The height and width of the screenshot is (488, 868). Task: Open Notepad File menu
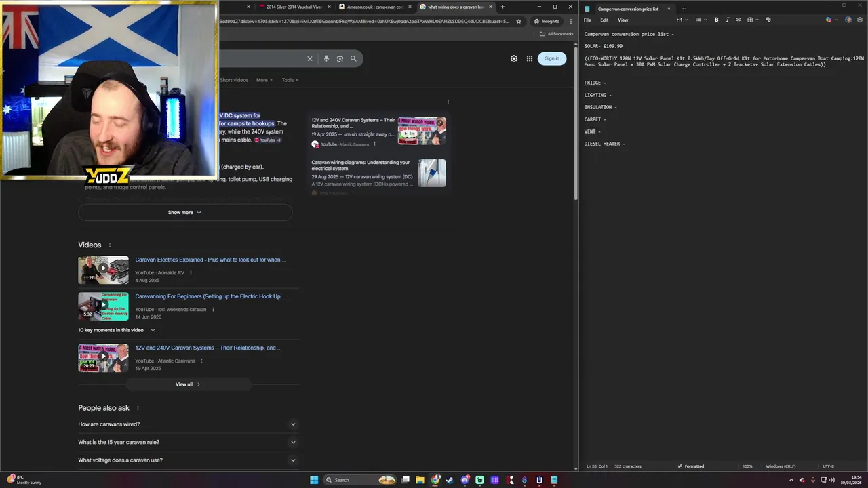[x=587, y=20]
